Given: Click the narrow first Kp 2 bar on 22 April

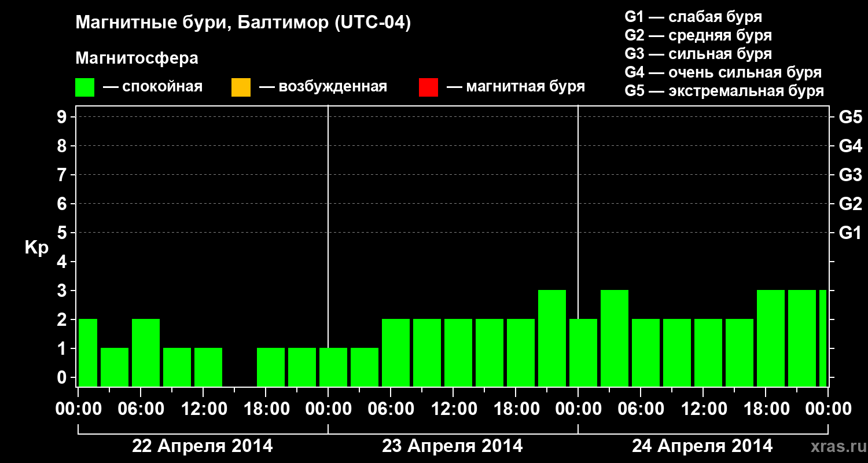Looking at the screenshot, I should tap(88, 352).
